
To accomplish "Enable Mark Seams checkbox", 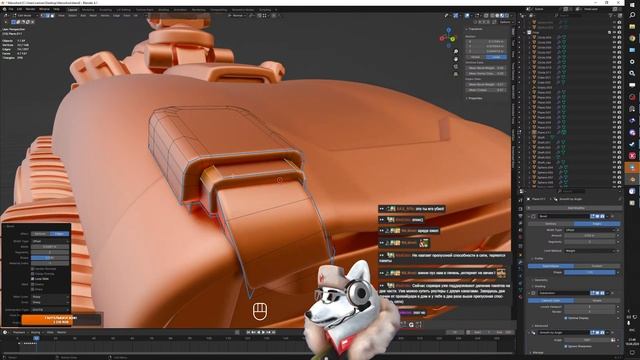I will [x=33, y=284].
